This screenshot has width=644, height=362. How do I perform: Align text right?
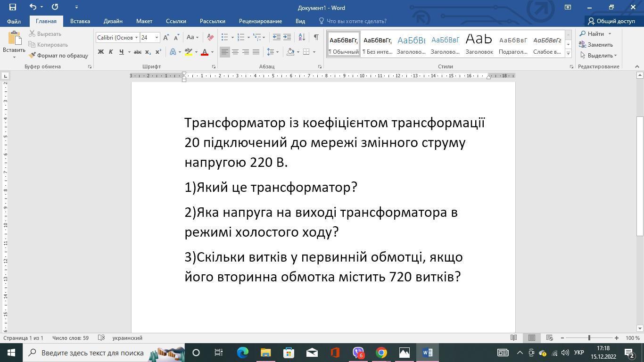(x=246, y=52)
